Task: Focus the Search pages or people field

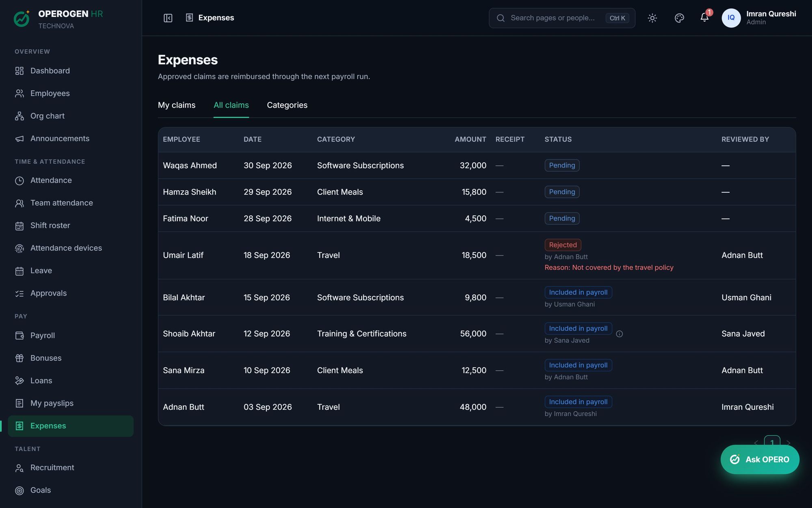Action: click(x=562, y=18)
